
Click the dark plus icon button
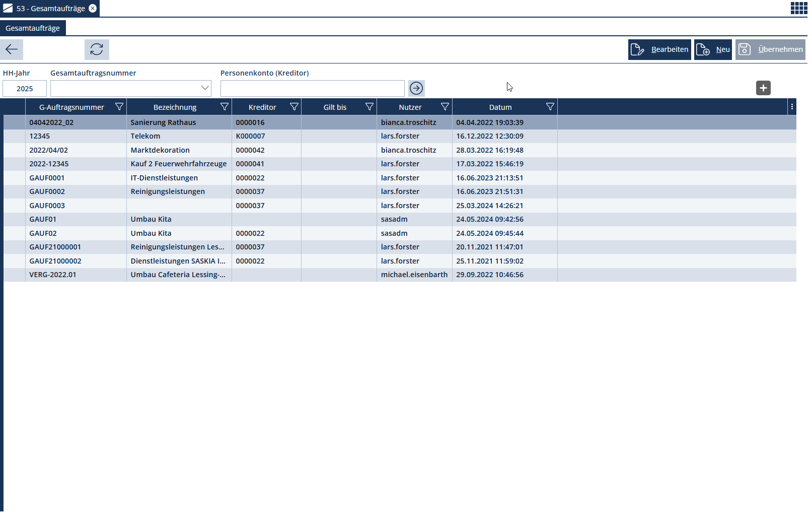pos(763,88)
